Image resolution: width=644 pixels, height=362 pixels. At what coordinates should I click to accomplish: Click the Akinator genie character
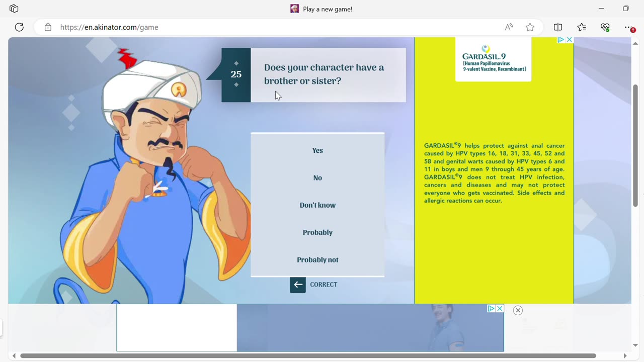coord(151,176)
